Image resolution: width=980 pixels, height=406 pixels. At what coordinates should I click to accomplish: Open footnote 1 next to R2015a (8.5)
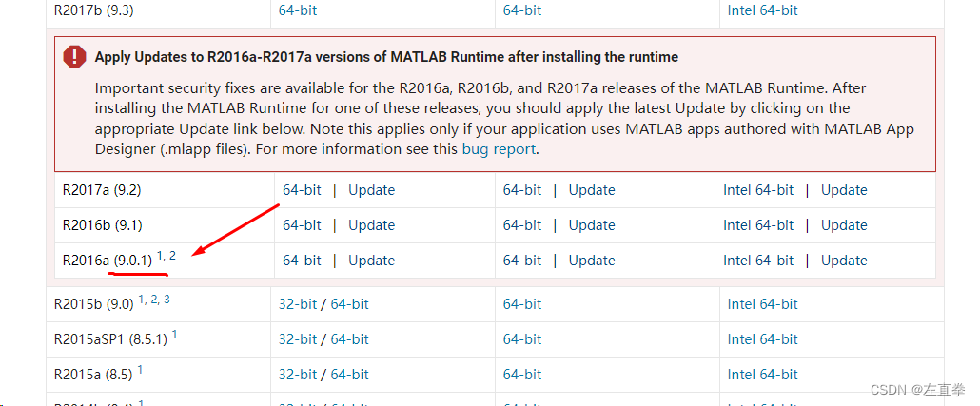[140, 370]
